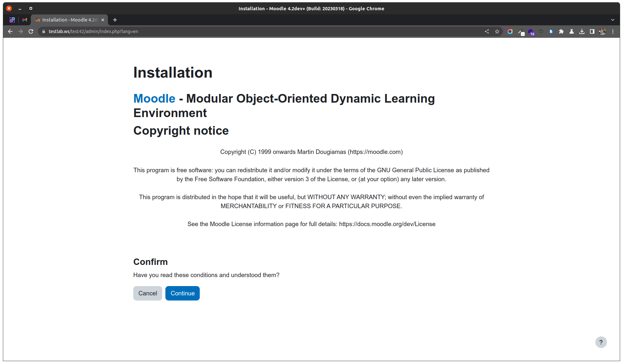623x364 pixels.
Task: Reload the installation page
Action: tap(31, 31)
